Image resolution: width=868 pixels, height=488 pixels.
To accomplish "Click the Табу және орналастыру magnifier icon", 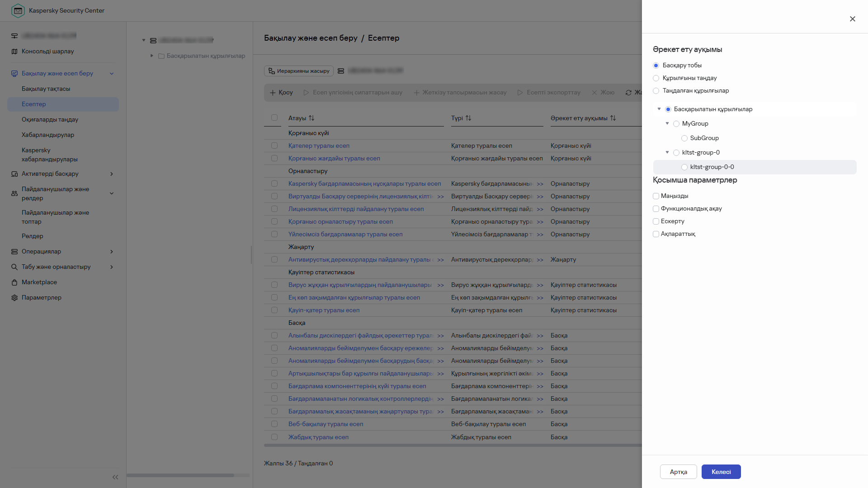I will [14, 267].
